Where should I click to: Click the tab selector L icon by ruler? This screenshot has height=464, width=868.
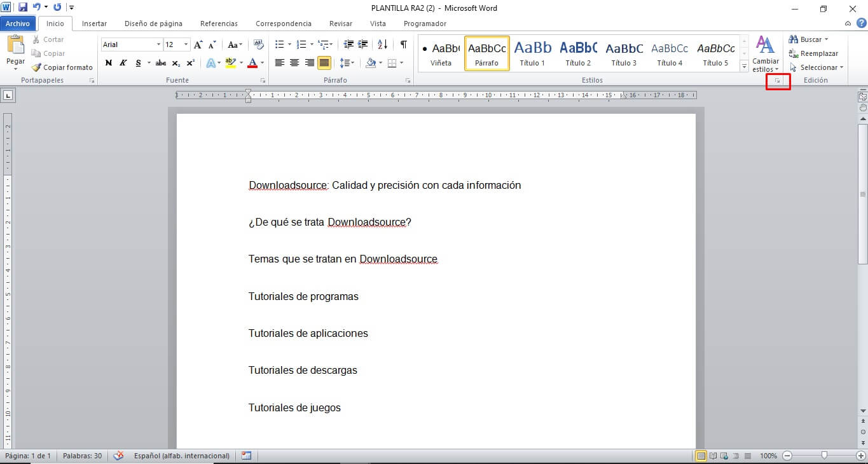[x=8, y=96]
